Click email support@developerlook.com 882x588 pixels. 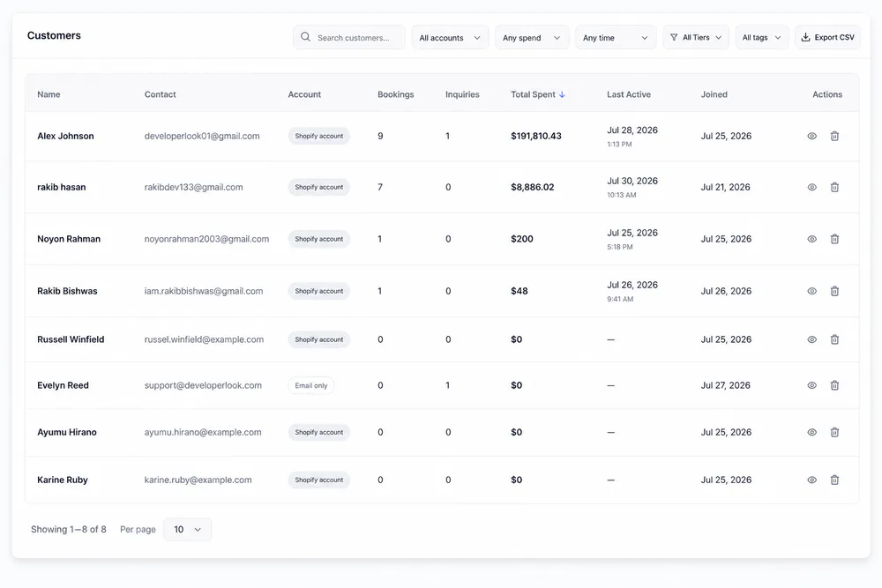click(x=203, y=385)
